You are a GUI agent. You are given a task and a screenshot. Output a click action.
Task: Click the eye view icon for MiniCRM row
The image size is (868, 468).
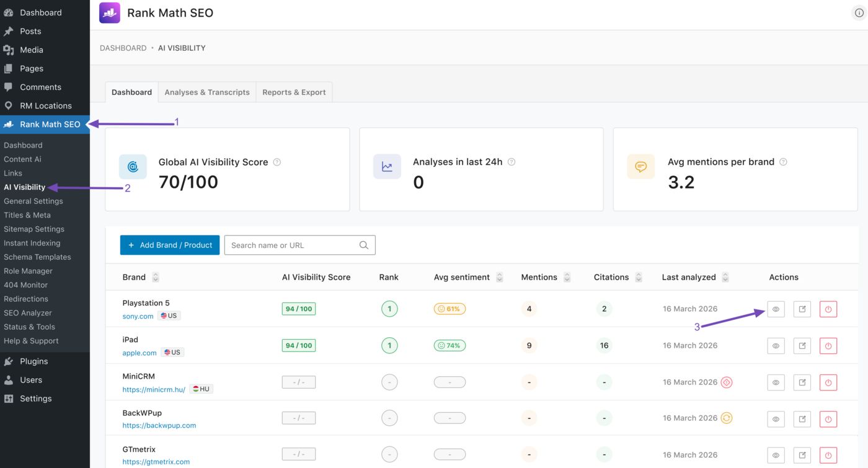click(x=776, y=382)
